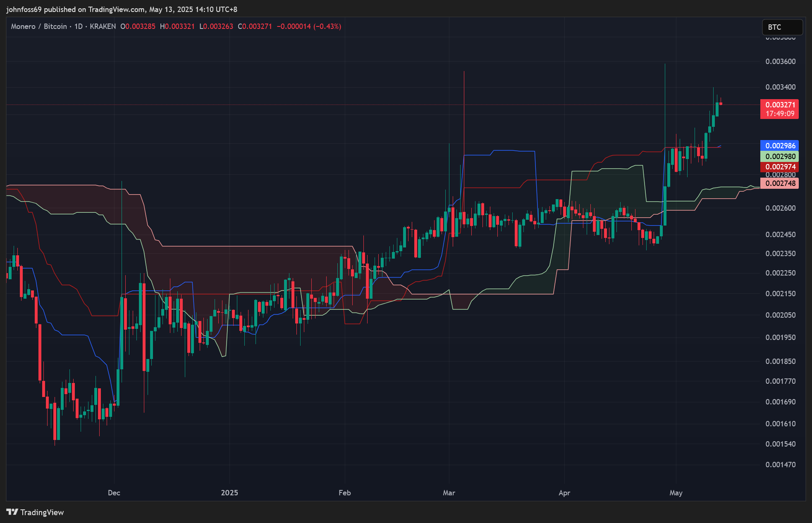Click the red current price label 0.003271
This screenshot has height=523, width=812.
pyautogui.click(x=780, y=105)
